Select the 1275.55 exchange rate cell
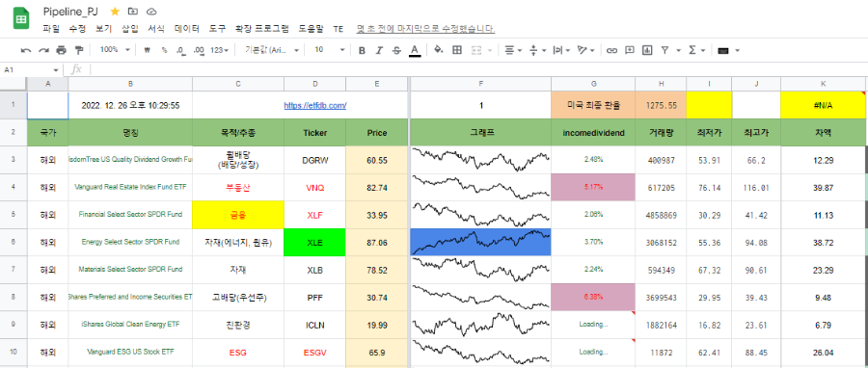 point(661,106)
